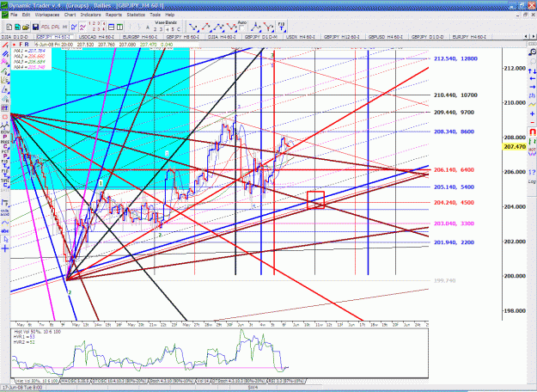Click the three-point zigzag swing tool icon
The image size is (537, 392).
coord(218,27)
